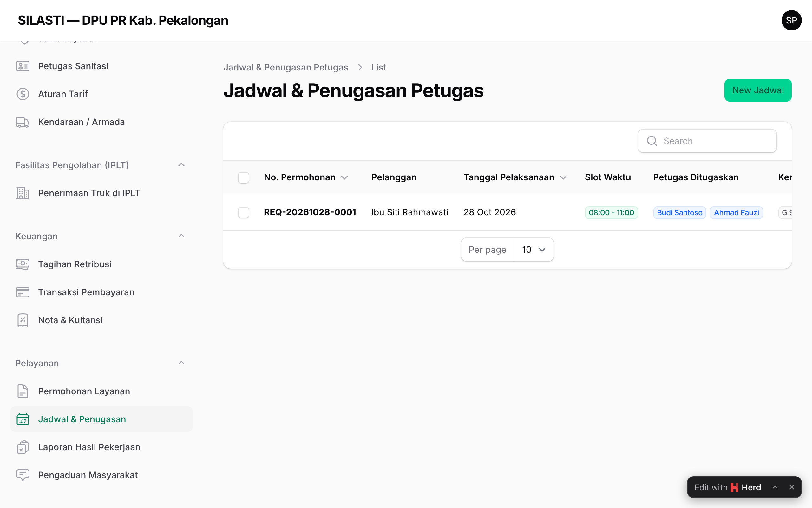The width and height of the screenshot is (812, 508).
Task: Click the Nota & Kuitansi receipt icon
Action: (23, 320)
